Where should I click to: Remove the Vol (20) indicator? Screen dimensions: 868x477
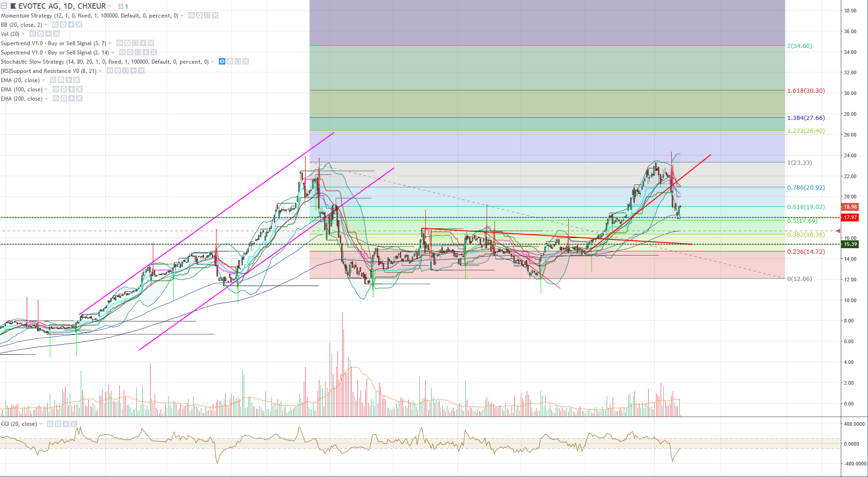pyautogui.click(x=56, y=34)
